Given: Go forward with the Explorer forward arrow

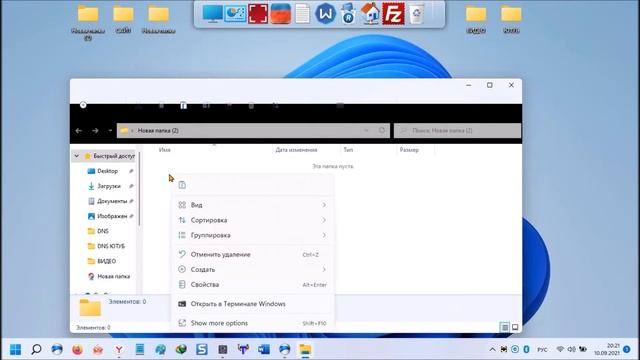Looking at the screenshot, I should pos(95,131).
